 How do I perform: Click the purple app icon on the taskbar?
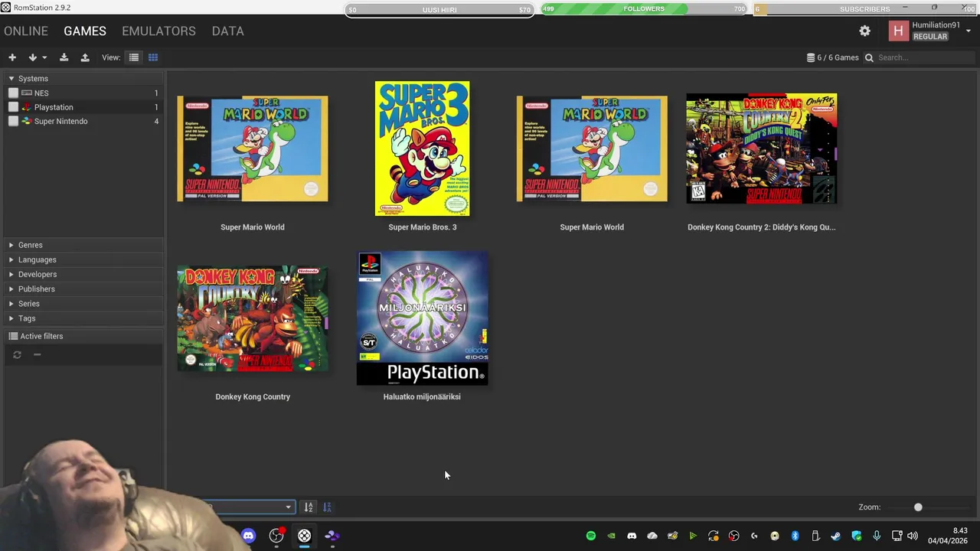coord(332,536)
